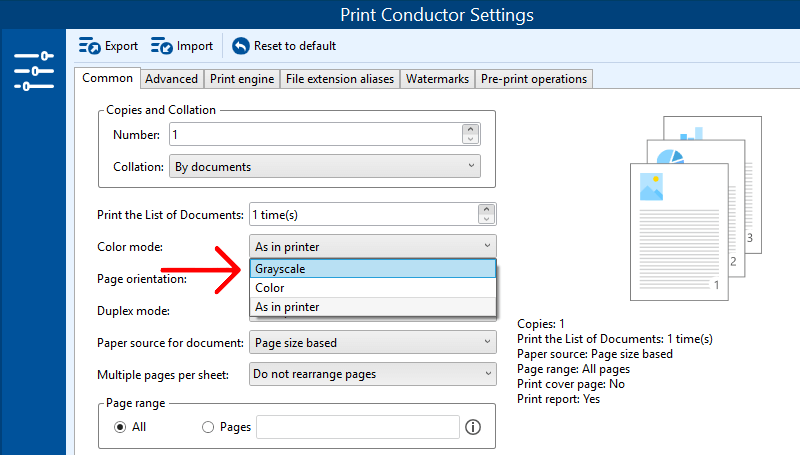The image size is (800, 455).
Task: Select the Pages radio button
Action: coord(208,427)
